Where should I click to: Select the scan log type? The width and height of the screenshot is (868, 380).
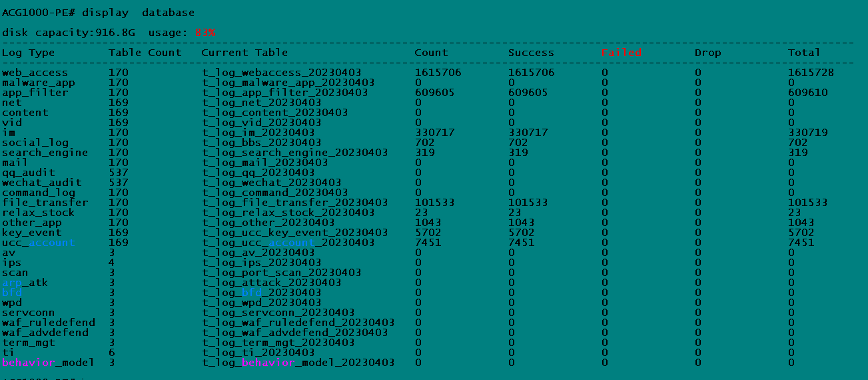click(x=15, y=273)
